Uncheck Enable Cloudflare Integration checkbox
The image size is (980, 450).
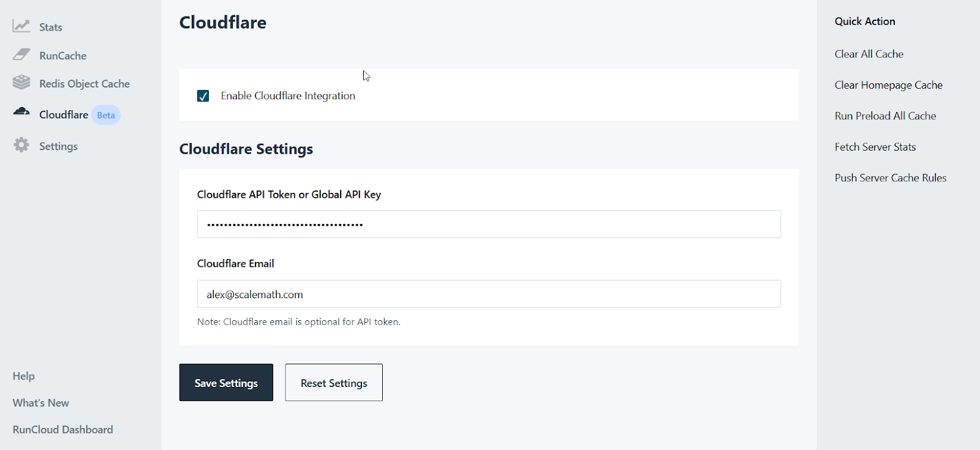point(203,96)
